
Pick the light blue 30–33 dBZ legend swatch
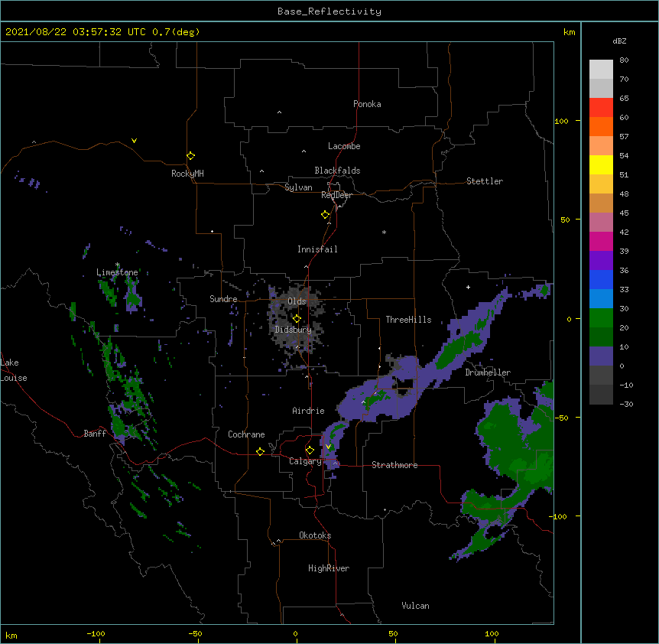coord(601,299)
